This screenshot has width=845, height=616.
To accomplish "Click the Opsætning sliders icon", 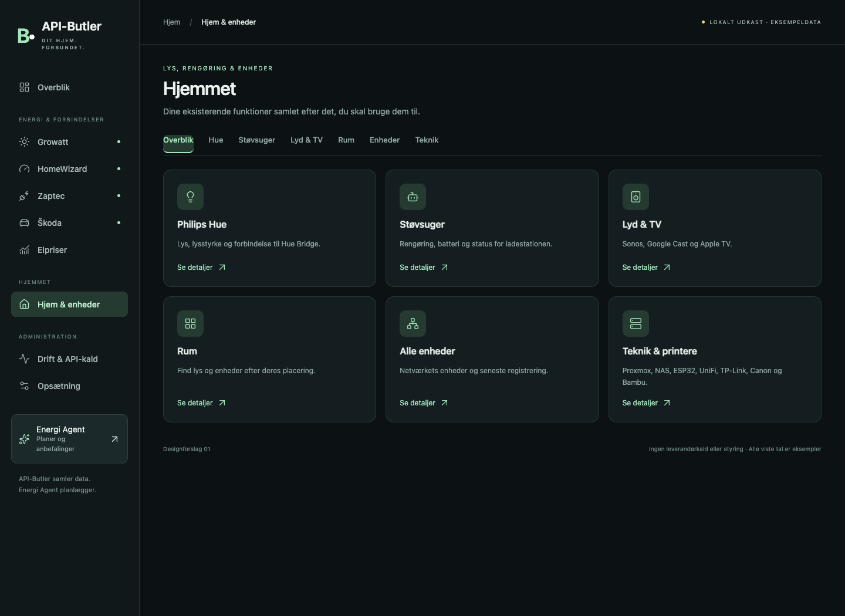I will tap(24, 386).
